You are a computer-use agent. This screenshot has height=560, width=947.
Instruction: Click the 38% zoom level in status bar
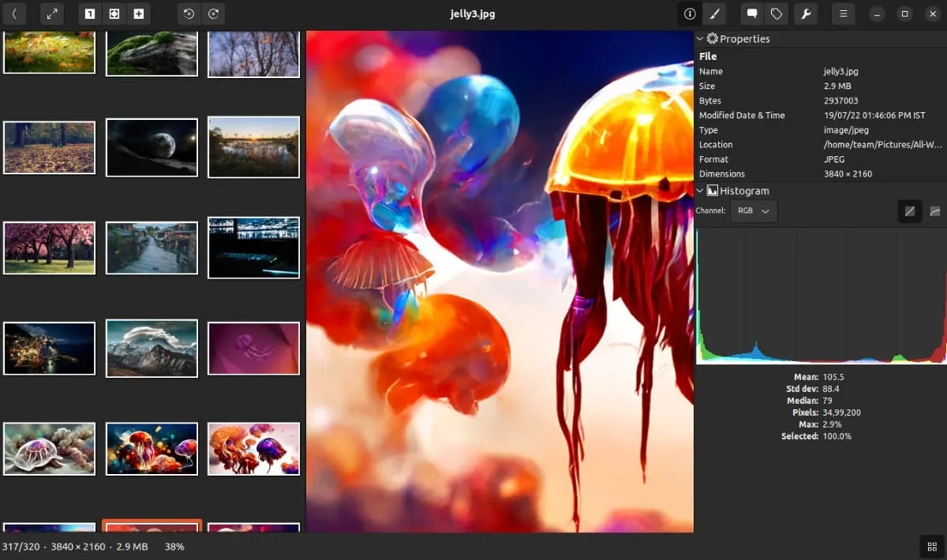[174, 547]
